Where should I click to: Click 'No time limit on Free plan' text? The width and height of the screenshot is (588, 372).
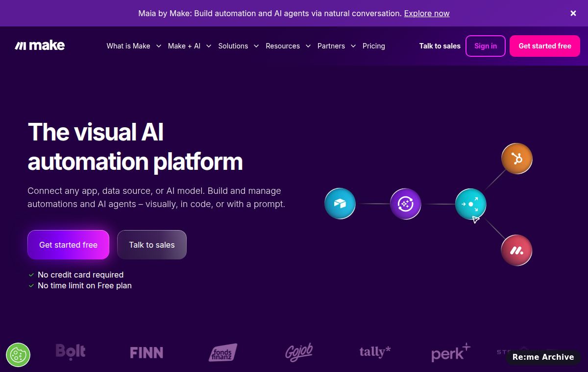(x=85, y=285)
